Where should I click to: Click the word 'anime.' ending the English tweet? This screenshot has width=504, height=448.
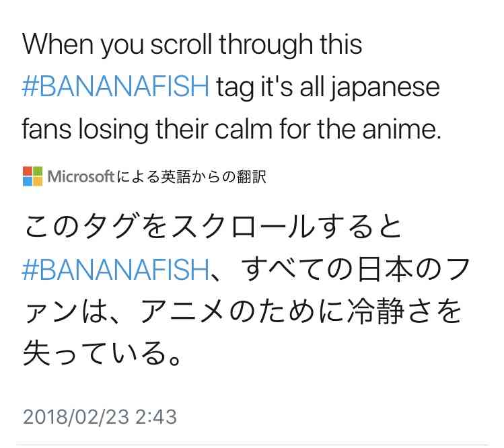(x=402, y=130)
